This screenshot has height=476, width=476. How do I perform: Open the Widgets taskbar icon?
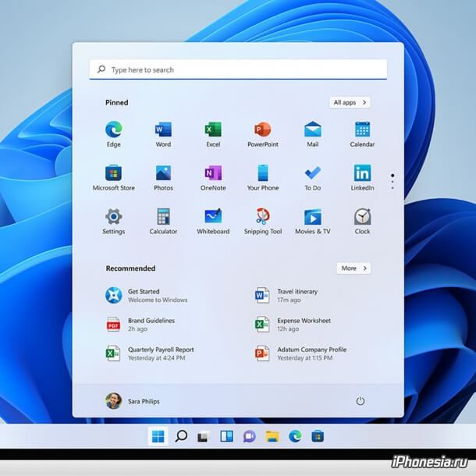(x=226, y=436)
